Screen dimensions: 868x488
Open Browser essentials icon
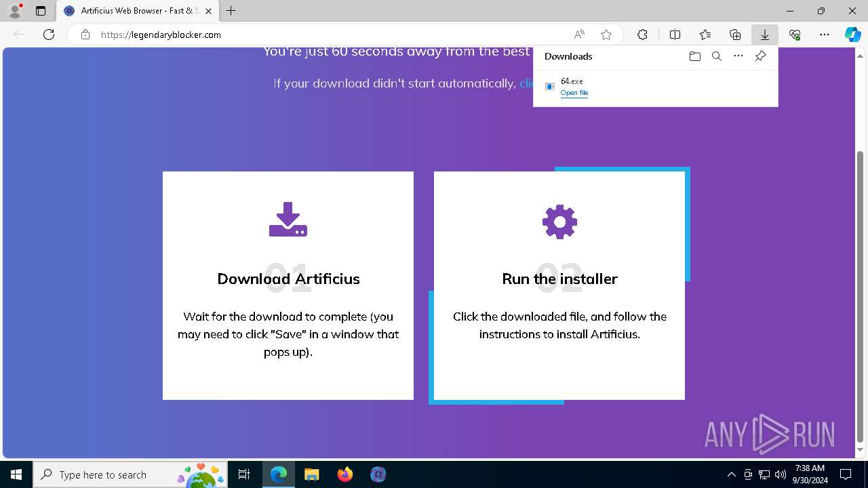click(x=795, y=35)
